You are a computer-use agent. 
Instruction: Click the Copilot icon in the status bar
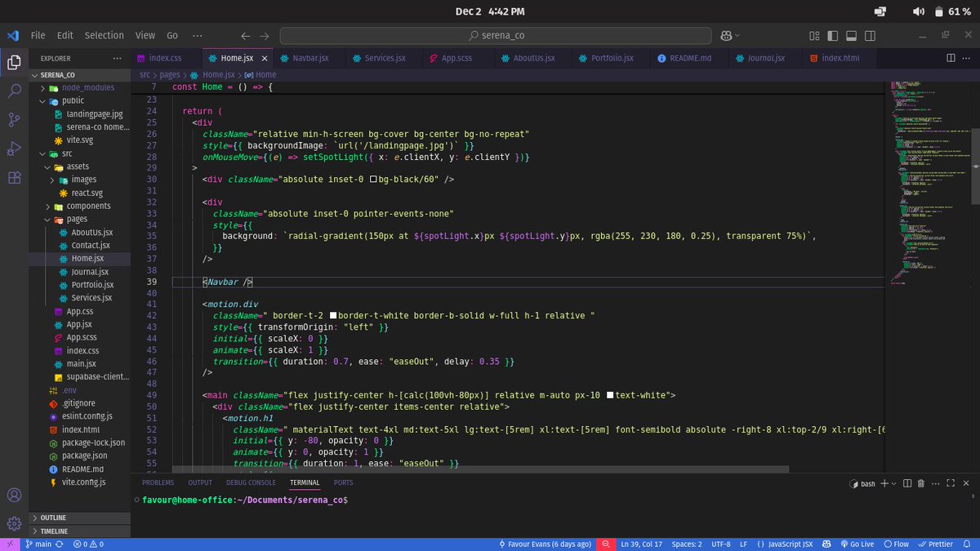[826, 544]
